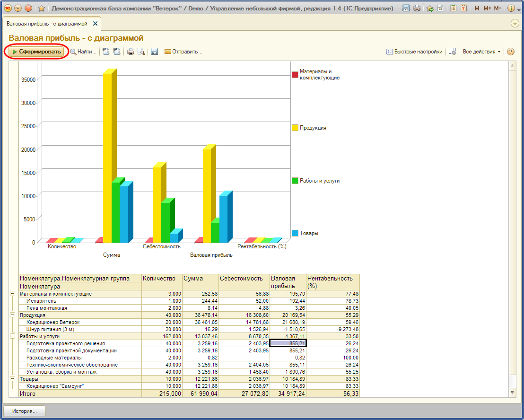Click the page icon left of the calculator
This screenshot has width=524, height=420.
[x=440, y=9]
